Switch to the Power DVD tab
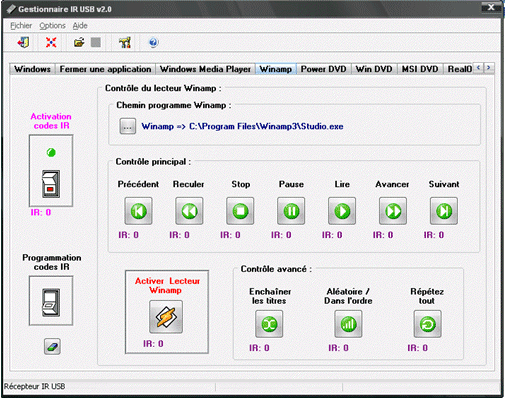505x398 pixels. tap(324, 69)
